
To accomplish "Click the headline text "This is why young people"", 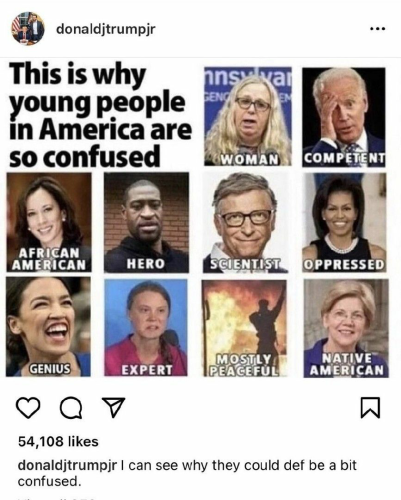I will [97, 88].
